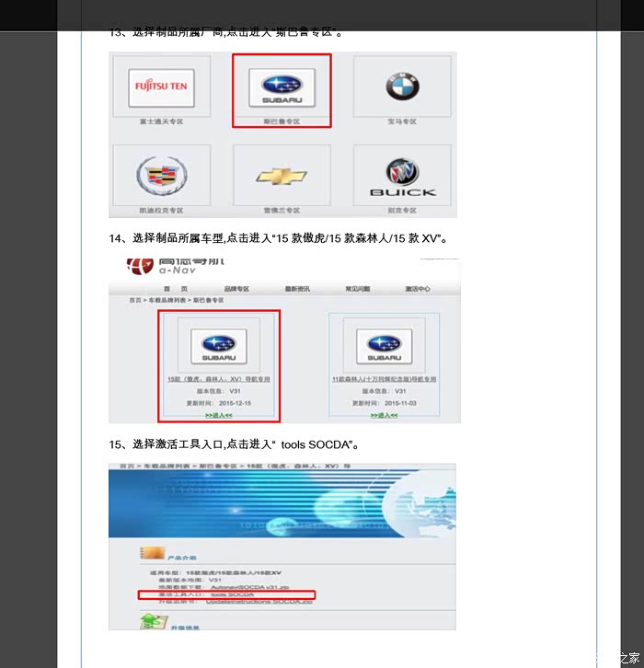
Task: Click the 最新版本地图 V31 line
Action: (190, 581)
